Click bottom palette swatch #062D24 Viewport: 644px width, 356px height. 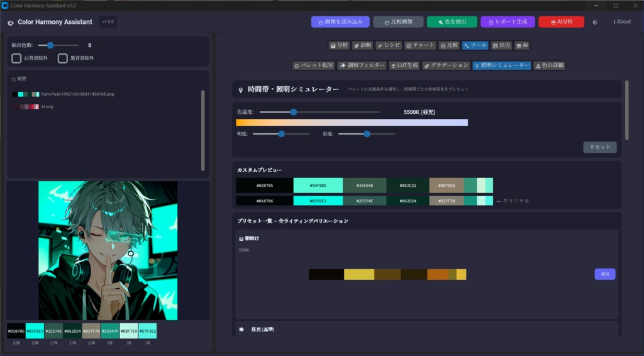click(x=72, y=331)
